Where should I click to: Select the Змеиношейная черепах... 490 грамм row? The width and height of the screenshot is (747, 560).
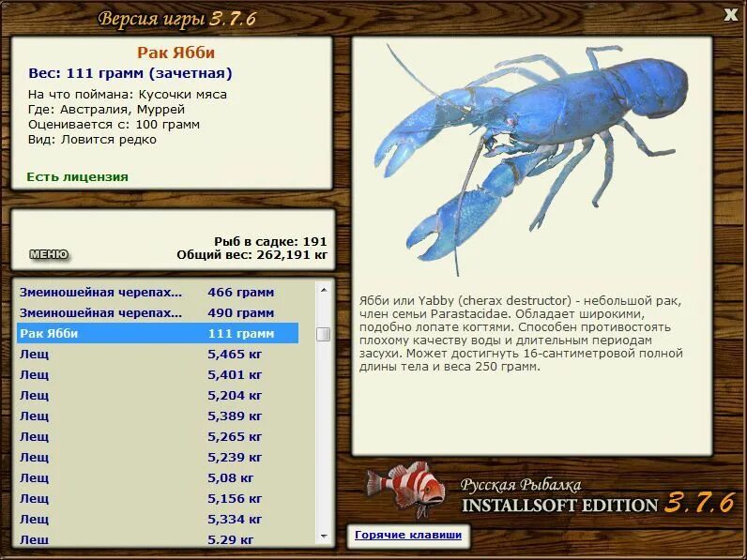pyautogui.click(x=158, y=313)
